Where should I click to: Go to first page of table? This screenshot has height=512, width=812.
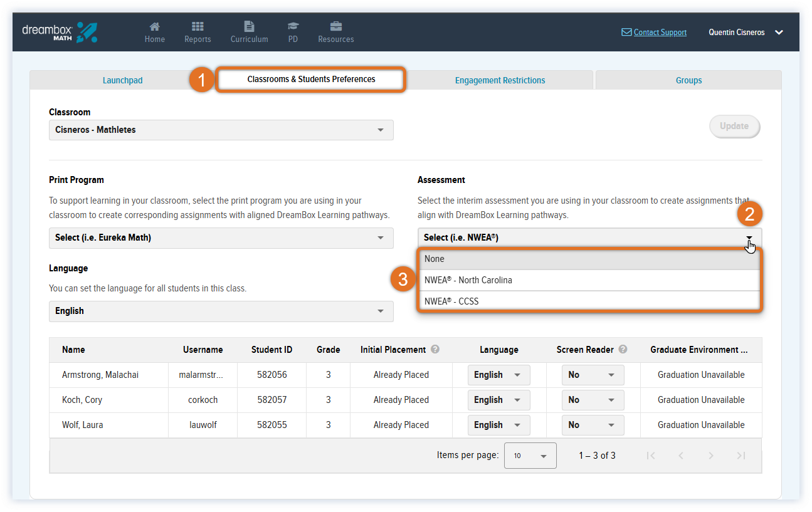point(651,456)
